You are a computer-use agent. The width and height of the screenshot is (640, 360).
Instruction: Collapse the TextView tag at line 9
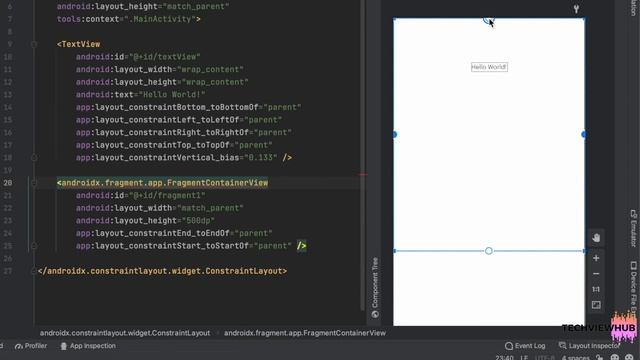[34, 44]
